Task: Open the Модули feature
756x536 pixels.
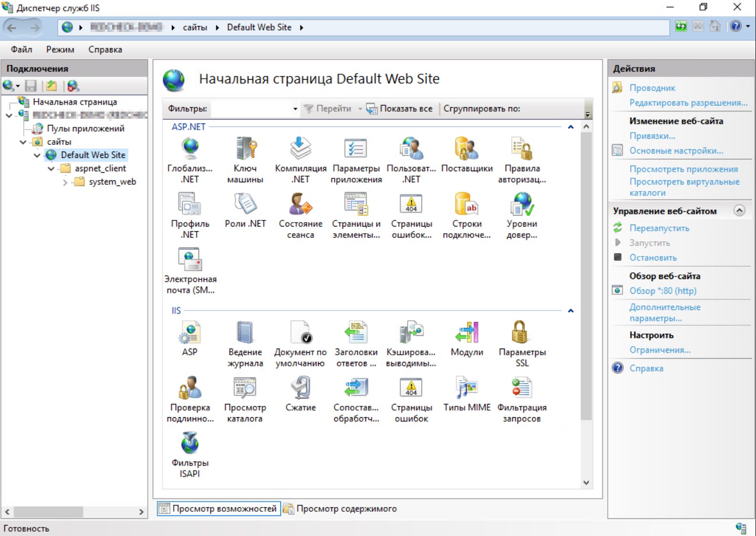Action: pos(467,338)
